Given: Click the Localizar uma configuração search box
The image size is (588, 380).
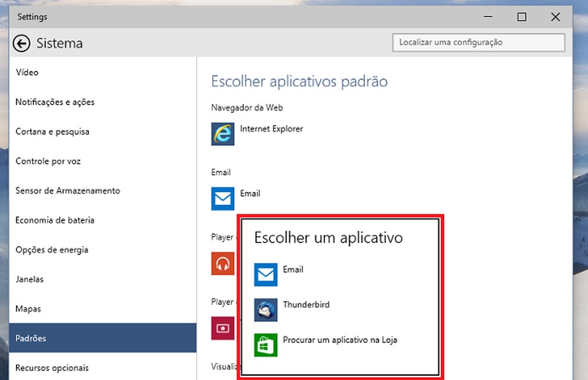Looking at the screenshot, I should click(x=478, y=42).
